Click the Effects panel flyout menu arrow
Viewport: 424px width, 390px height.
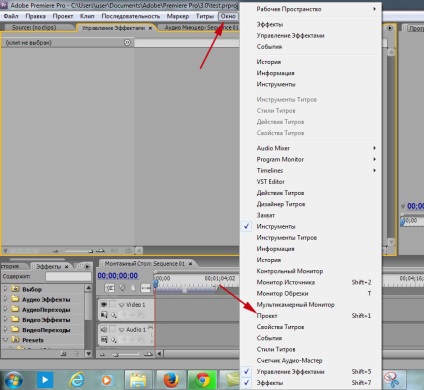87,267
